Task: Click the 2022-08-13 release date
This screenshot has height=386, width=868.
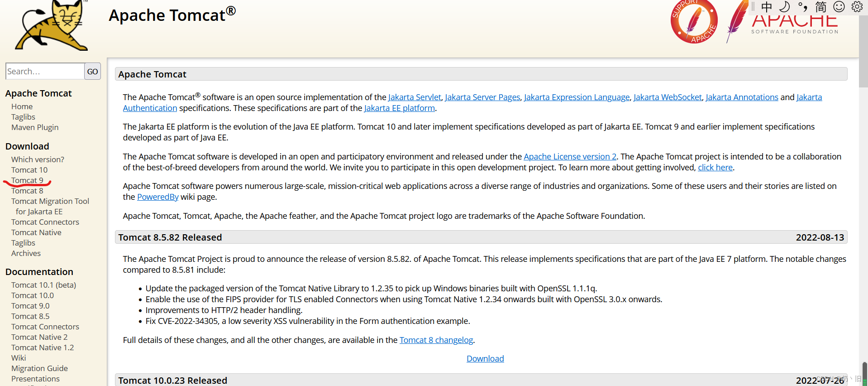Action: click(x=820, y=237)
